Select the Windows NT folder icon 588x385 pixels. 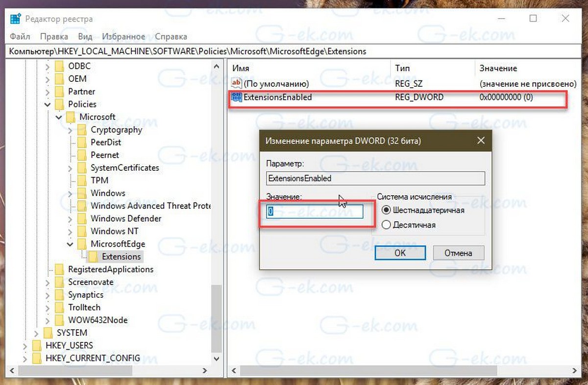(82, 231)
